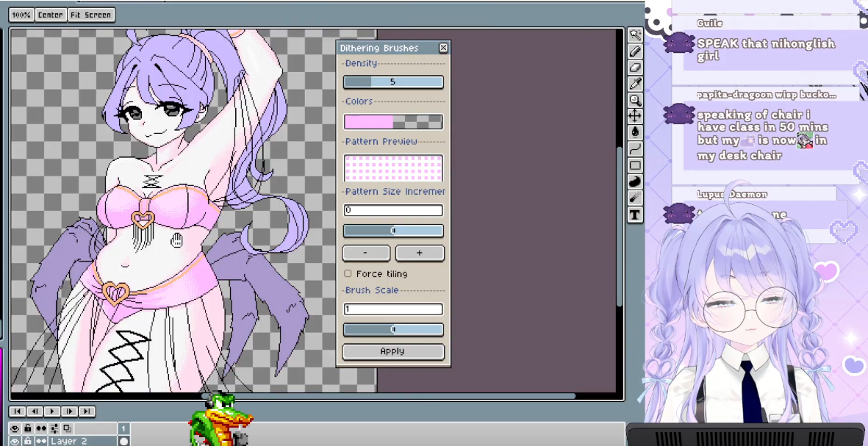Adjust the Density slider showing 5
868x446 pixels.
[393, 82]
